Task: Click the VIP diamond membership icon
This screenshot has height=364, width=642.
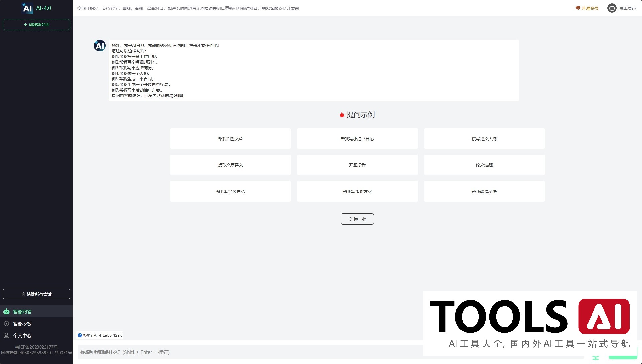Action: click(578, 8)
